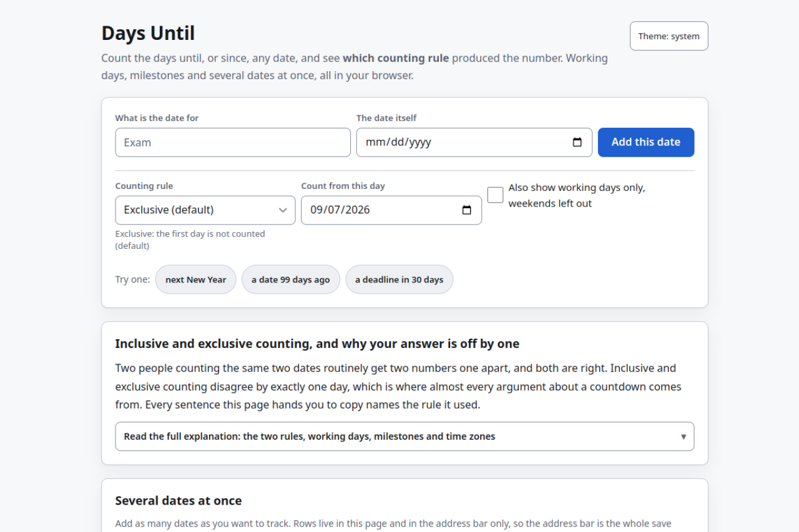Switch the Theme: system button
The image size is (799, 532).
click(x=669, y=36)
